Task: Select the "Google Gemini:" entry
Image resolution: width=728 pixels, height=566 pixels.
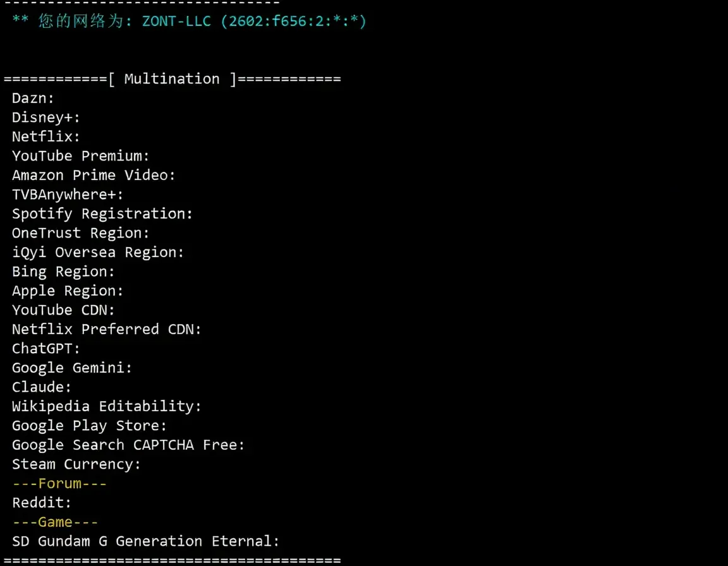Action: pyautogui.click(x=72, y=368)
